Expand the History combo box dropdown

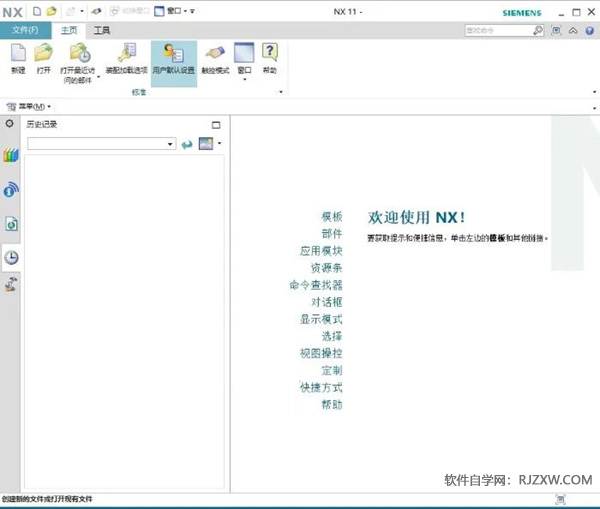[170, 144]
